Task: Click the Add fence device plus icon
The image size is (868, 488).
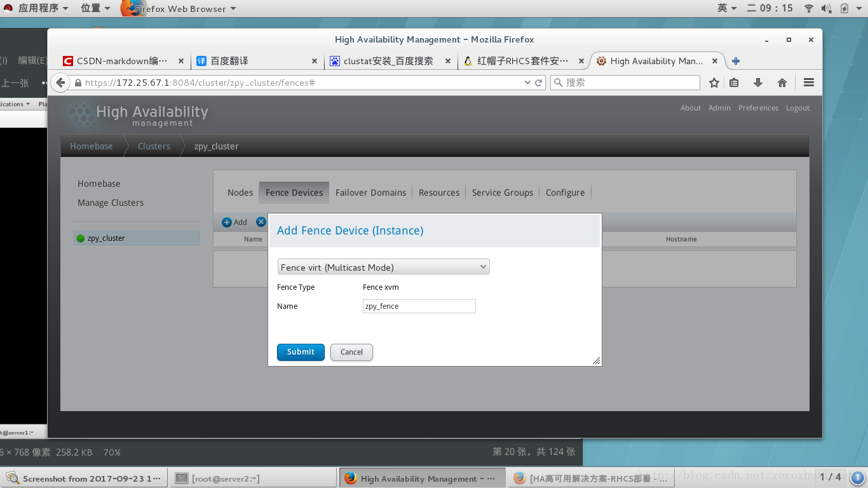Action: click(x=226, y=222)
